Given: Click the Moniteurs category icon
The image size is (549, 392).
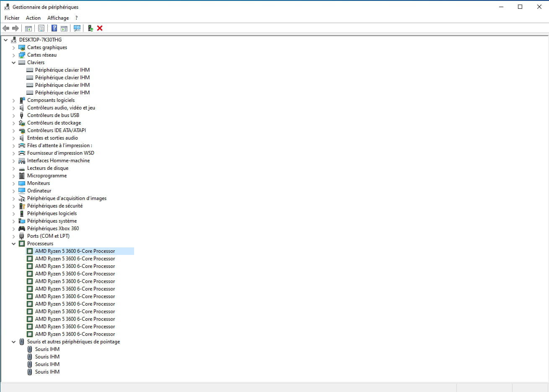Looking at the screenshot, I should pos(22,183).
